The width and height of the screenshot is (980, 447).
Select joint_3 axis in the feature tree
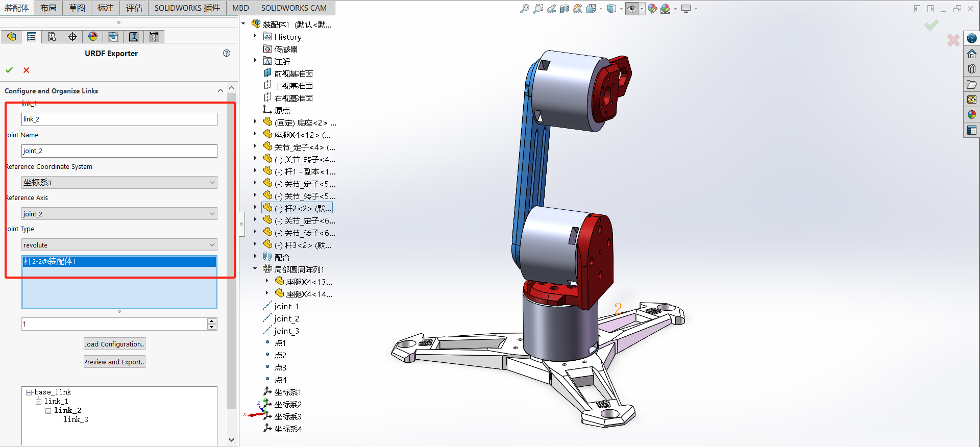(286, 331)
